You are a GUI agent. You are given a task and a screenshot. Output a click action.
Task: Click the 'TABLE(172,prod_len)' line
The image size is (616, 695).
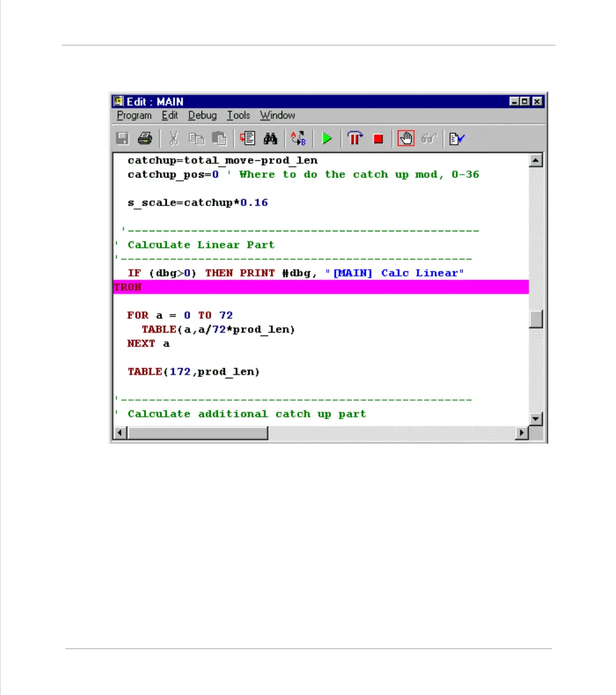point(194,372)
